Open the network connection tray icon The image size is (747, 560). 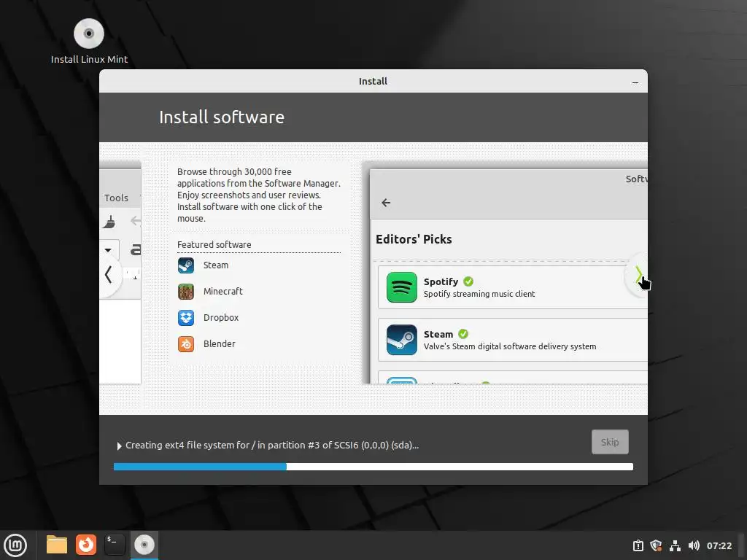(675, 545)
